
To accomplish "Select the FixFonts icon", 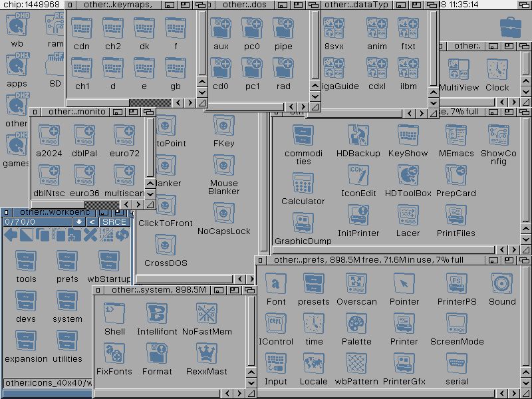I will point(114,354).
